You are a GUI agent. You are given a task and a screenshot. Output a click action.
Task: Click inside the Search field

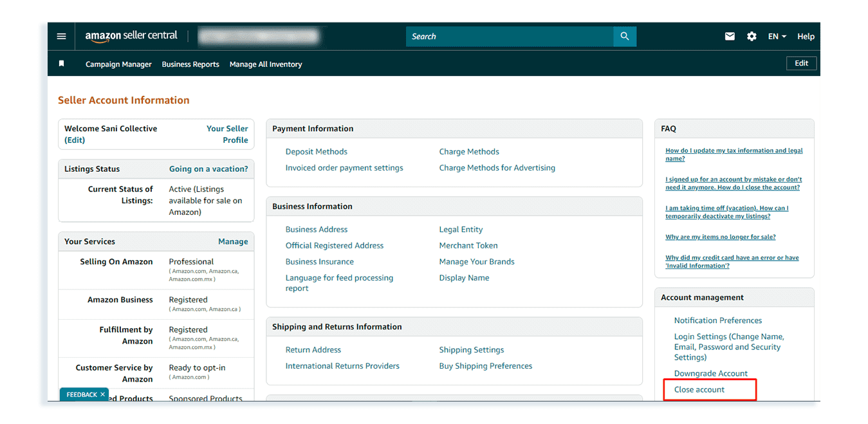click(x=509, y=37)
